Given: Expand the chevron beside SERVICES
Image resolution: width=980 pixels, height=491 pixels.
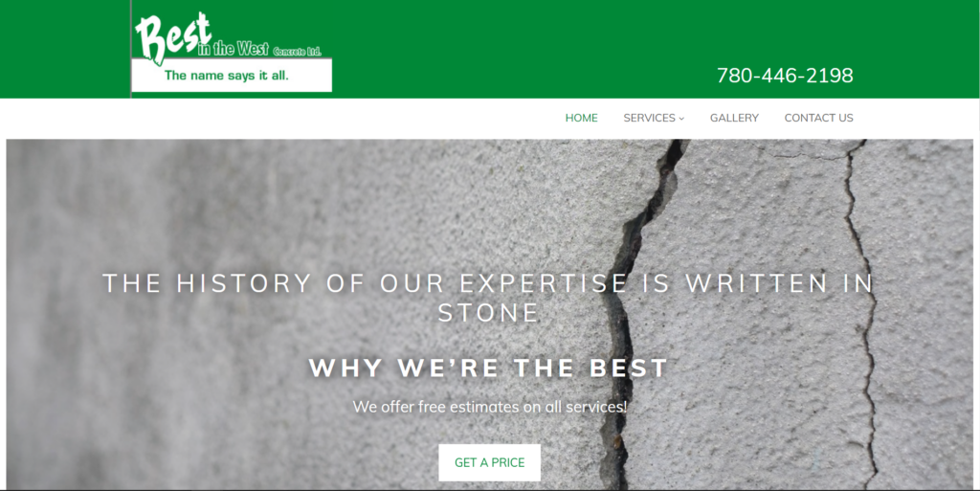Looking at the screenshot, I should tap(681, 118).
